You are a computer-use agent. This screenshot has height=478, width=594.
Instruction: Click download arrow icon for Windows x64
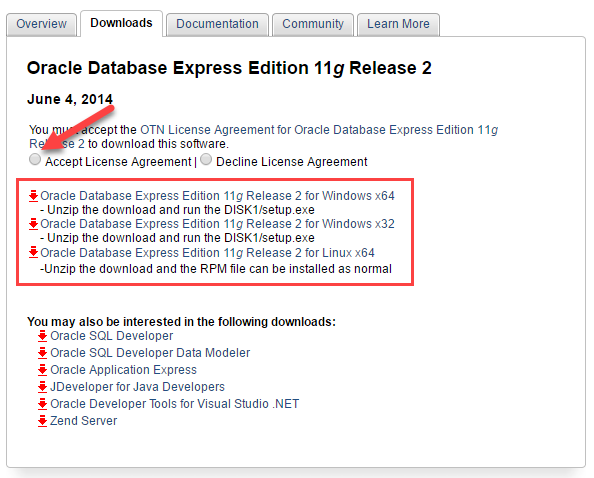pyautogui.click(x=33, y=196)
